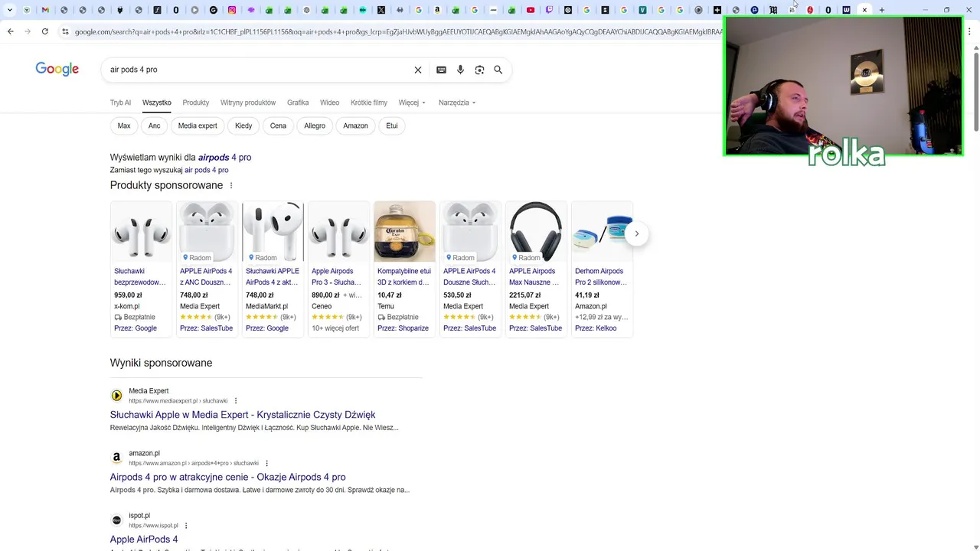Click '10+ więcej ofert' under Ceneo
980x551 pixels.
(x=335, y=328)
